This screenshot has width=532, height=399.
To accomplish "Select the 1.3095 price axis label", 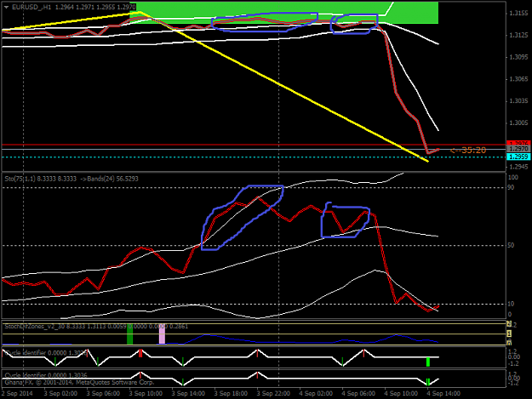I will (518, 57).
